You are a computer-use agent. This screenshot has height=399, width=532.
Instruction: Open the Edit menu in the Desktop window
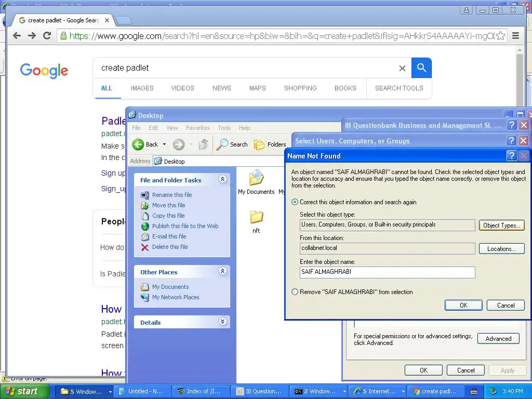(x=153, y=128)
